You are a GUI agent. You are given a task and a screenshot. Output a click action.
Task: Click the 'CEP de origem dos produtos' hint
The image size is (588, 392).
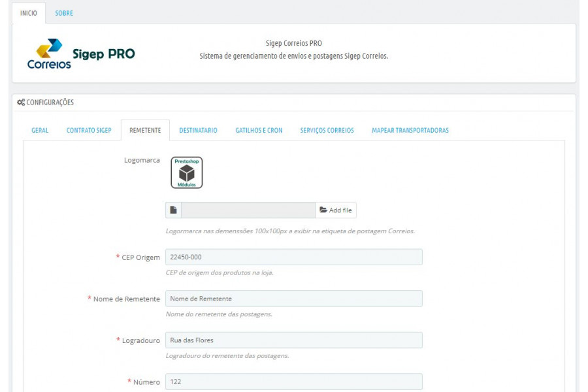[220, 272]
